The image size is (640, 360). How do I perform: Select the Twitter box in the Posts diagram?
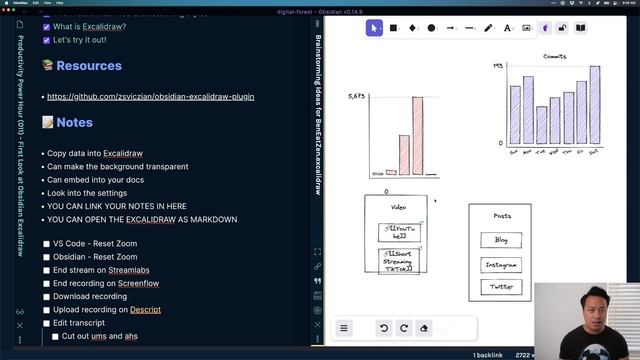pyautogui.click(x=501, y=287)
